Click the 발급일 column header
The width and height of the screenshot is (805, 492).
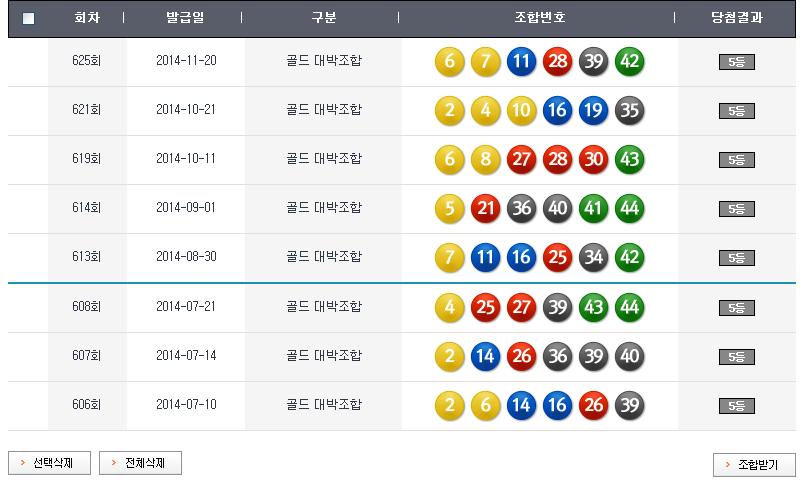coord(186,19)
